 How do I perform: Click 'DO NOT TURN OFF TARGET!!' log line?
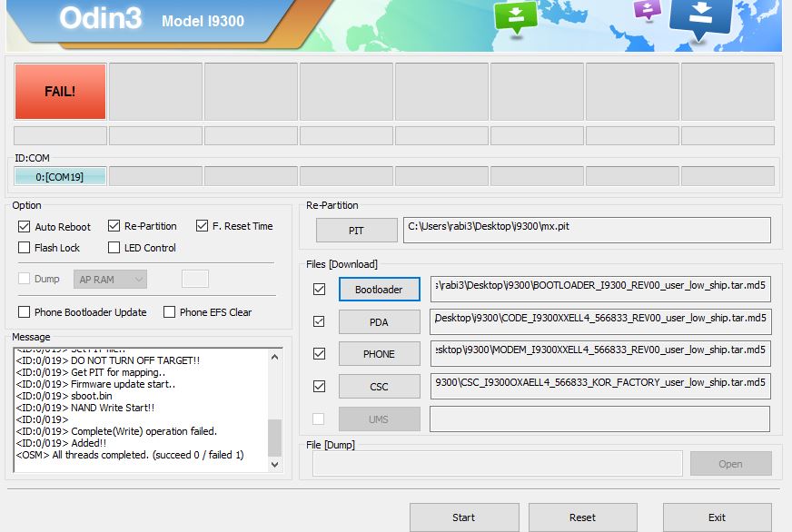(x=108, y=360)
